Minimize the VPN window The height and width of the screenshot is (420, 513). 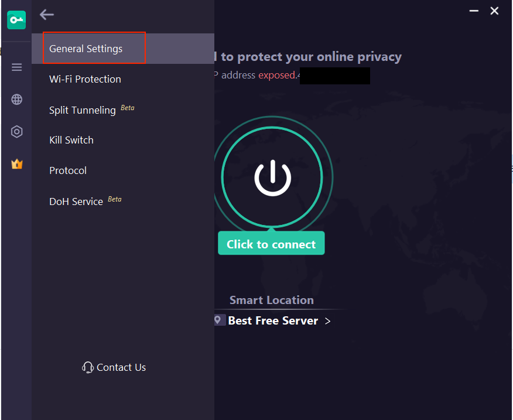point(474,11)
